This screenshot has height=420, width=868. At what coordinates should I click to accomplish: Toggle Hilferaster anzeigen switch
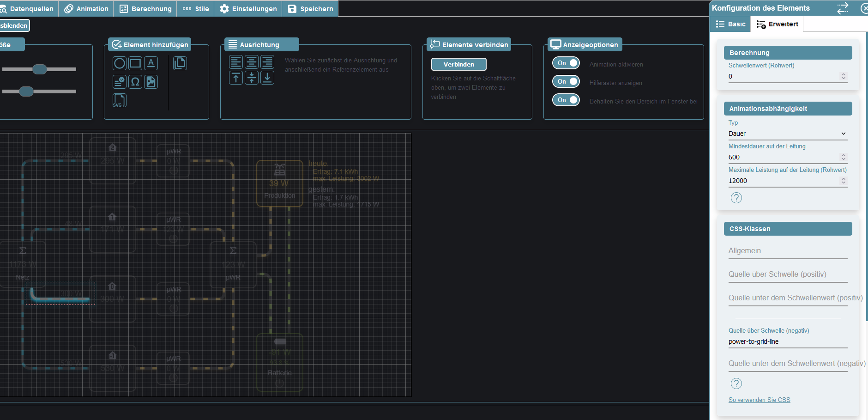[x=566, y=81]
